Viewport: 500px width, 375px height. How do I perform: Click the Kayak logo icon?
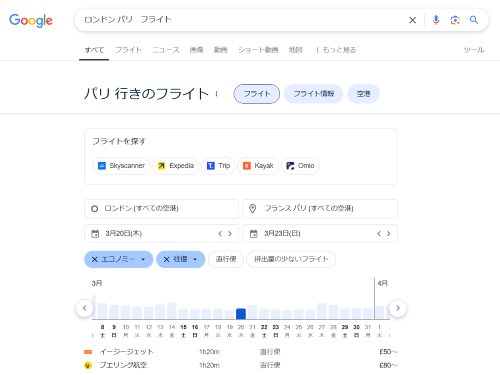coord(247,166)
